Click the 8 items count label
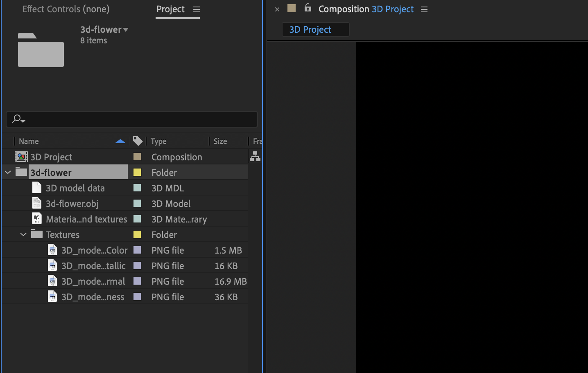The image size is (588, 373). coord(94,40)
